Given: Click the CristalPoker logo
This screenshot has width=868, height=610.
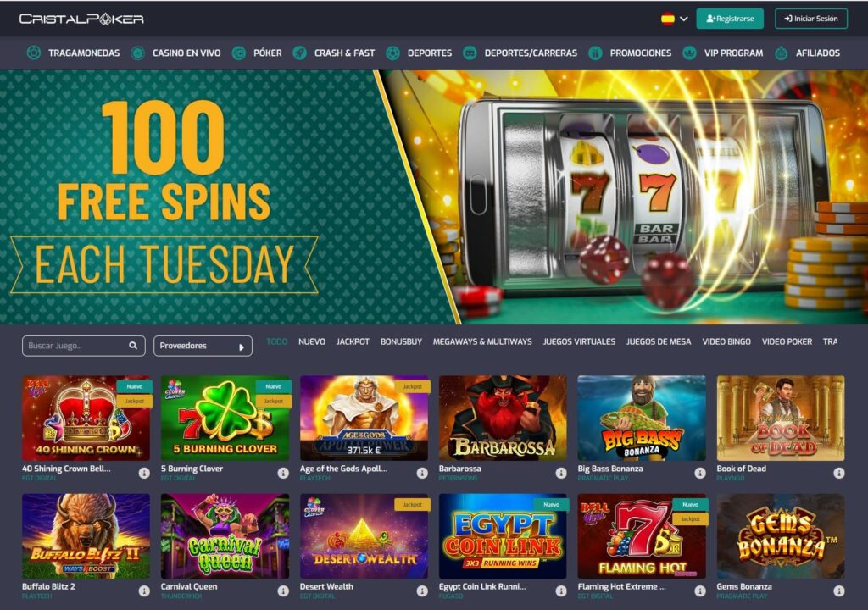Looking at the screenshot, I should pyautogui.click(x=82, y=19).
